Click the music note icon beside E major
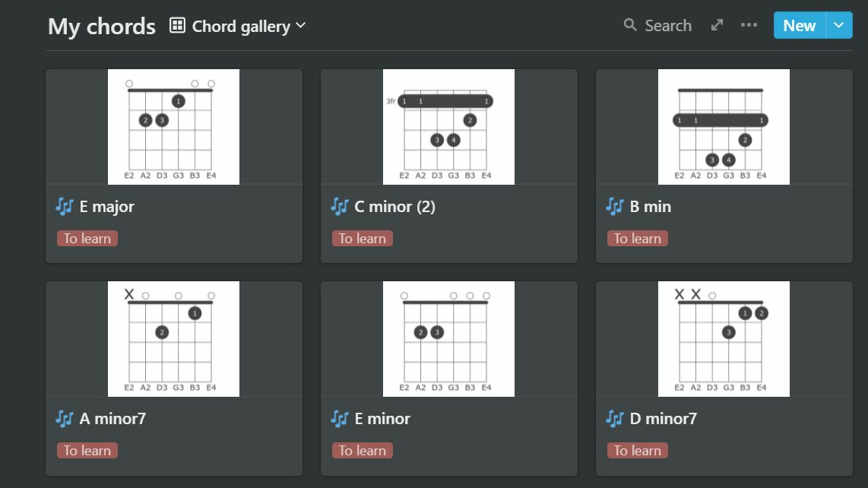 point(64,206)
